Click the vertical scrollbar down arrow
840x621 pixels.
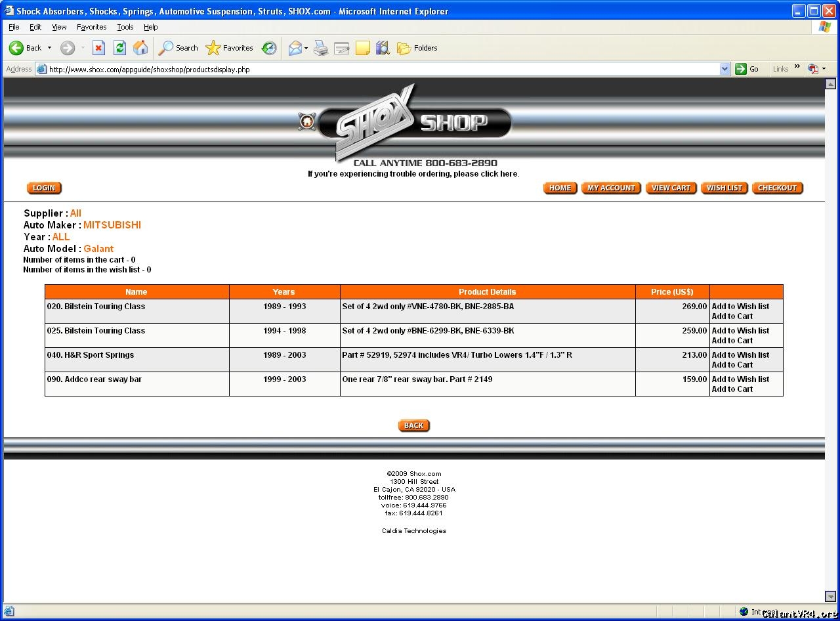coord(830,596)
